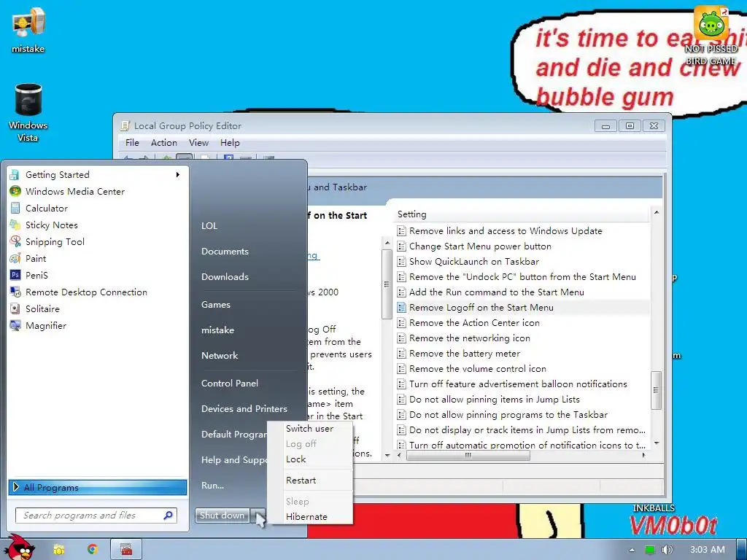Image resolution: width=747 pixels, height=560 pixels.
Task: Click the Search programs and files box
Action: point(96,516)
